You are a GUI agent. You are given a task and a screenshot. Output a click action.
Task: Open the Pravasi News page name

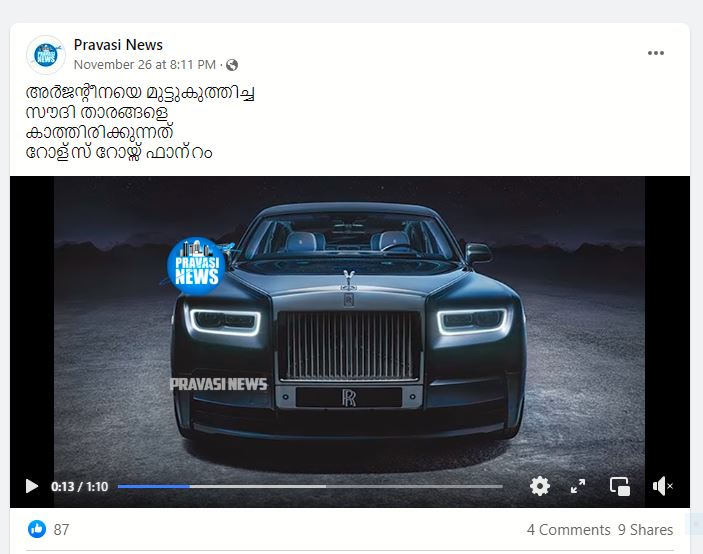[118, 45]
